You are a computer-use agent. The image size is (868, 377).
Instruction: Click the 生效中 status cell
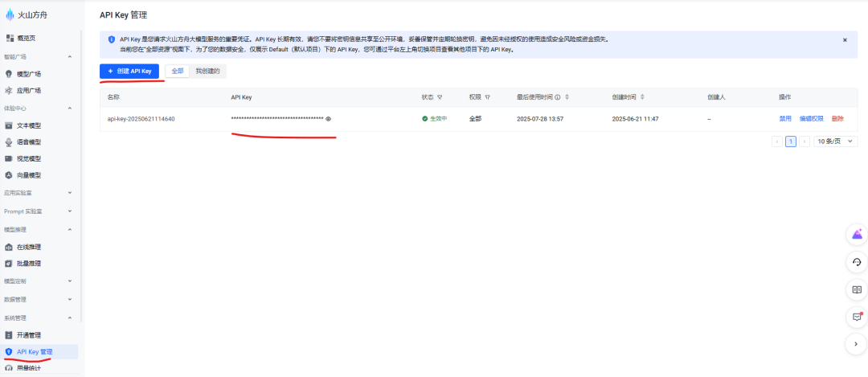[435, 119]
